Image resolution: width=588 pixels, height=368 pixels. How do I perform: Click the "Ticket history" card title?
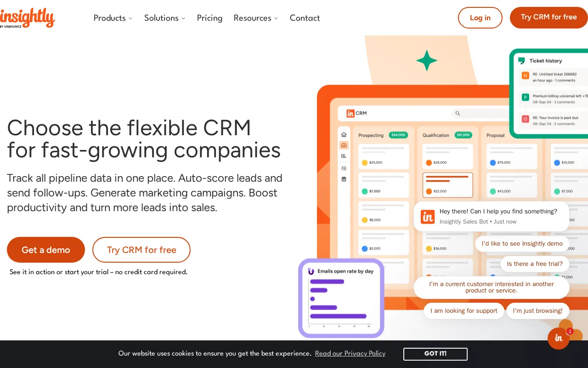point(545,61)
